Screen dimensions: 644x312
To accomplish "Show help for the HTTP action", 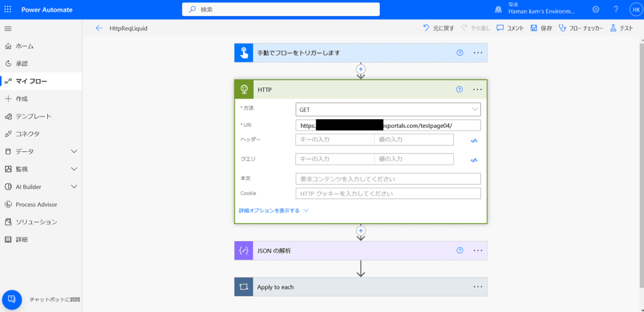I will (459, 89).
